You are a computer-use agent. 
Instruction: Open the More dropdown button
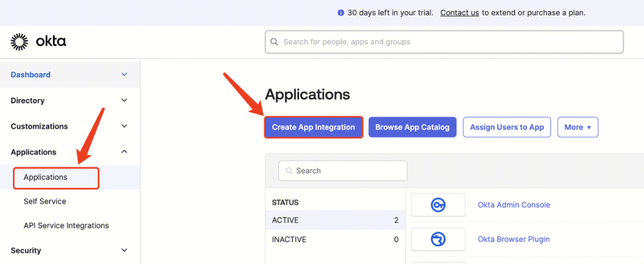point(577,127)
